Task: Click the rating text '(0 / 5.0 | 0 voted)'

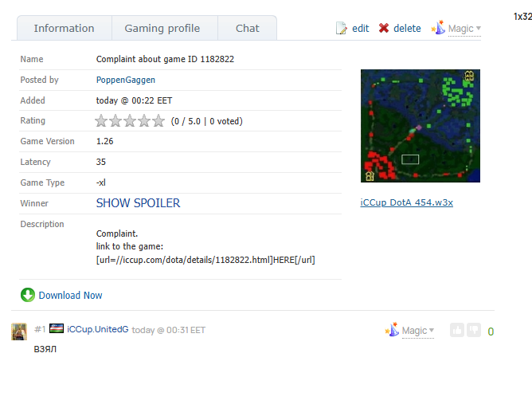Action: coord(206,121)
